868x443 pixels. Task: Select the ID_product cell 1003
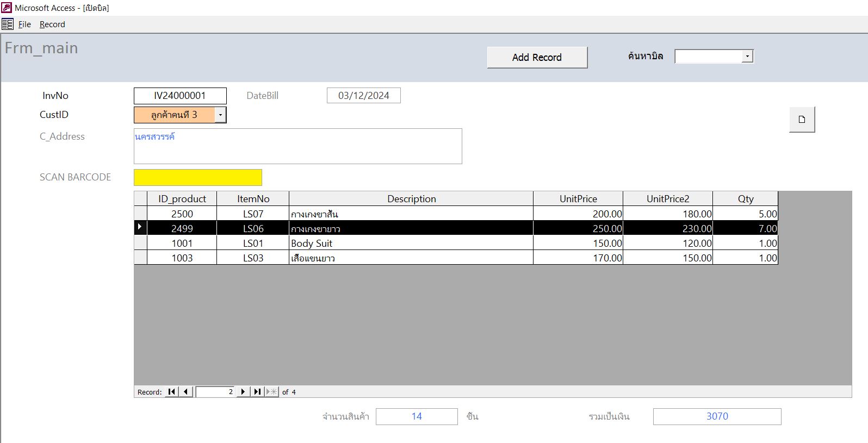(182, 258)
